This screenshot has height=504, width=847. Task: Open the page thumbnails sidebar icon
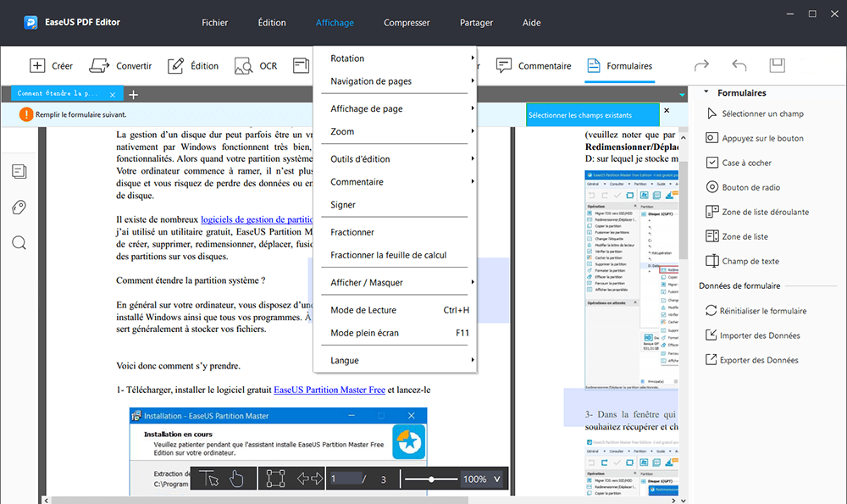19,172
